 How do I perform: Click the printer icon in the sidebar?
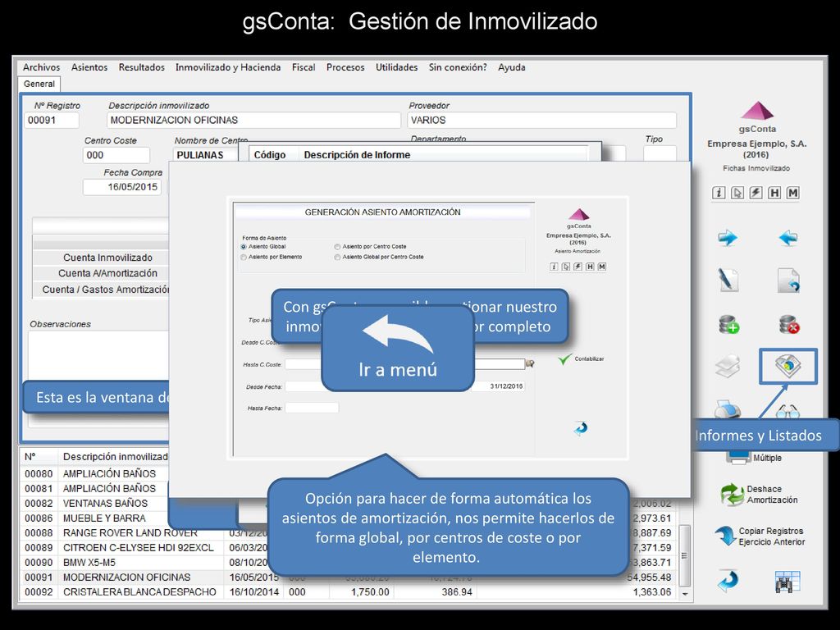[728, 410]
